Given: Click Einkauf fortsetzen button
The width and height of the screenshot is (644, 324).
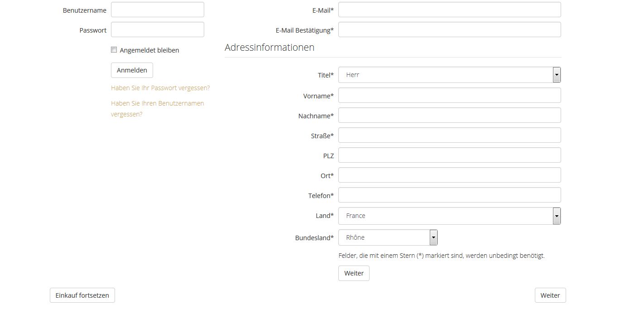Looking at the screenshot, I should [x=82, y=295].
